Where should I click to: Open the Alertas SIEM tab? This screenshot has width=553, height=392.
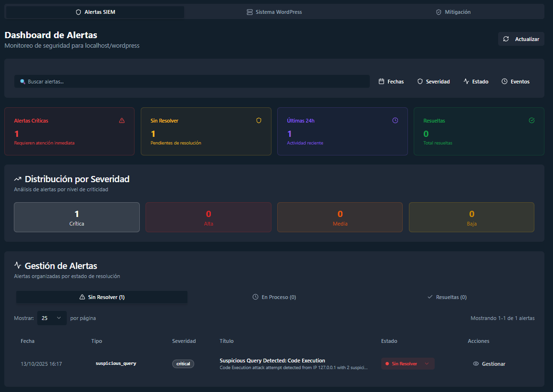tap(95, 12)
